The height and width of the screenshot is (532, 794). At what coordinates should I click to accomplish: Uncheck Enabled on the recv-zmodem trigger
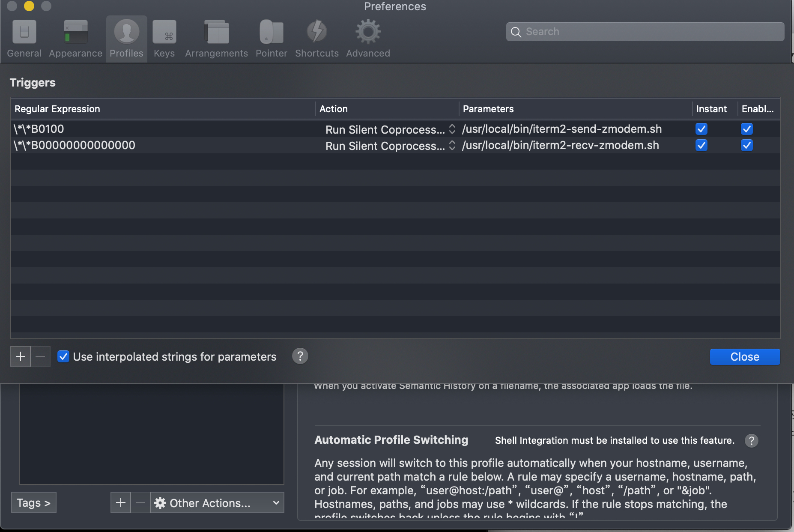(747, 146)
